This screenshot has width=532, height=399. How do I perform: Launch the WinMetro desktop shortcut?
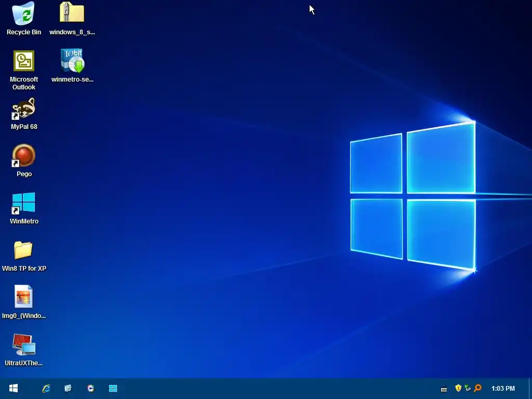[x=24, y=203]
